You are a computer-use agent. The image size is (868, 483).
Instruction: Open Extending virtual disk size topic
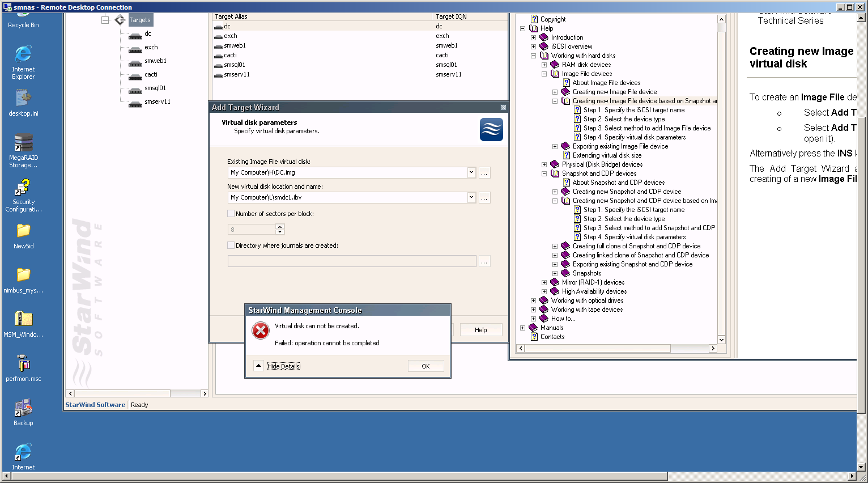coord(607,155)
